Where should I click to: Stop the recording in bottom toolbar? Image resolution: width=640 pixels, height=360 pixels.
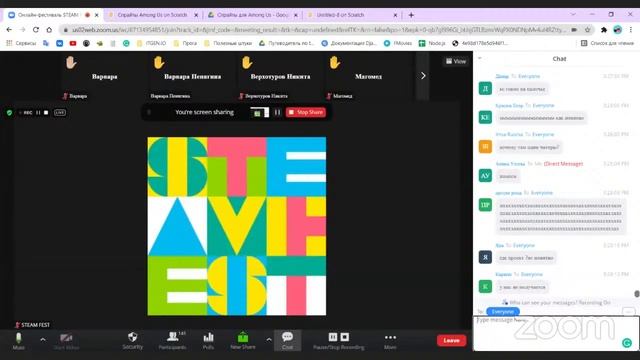345,337
